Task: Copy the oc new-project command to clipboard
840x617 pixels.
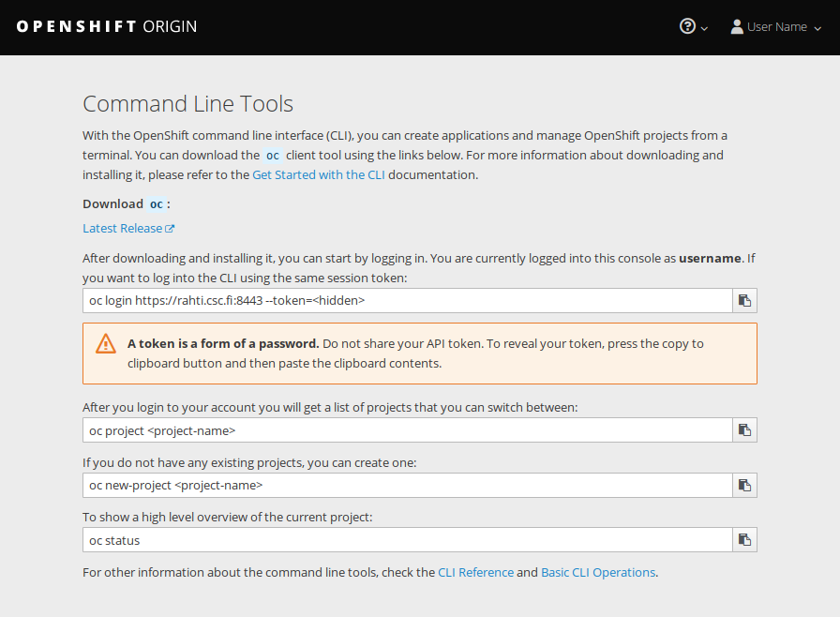Action: (x=744, y=485)
